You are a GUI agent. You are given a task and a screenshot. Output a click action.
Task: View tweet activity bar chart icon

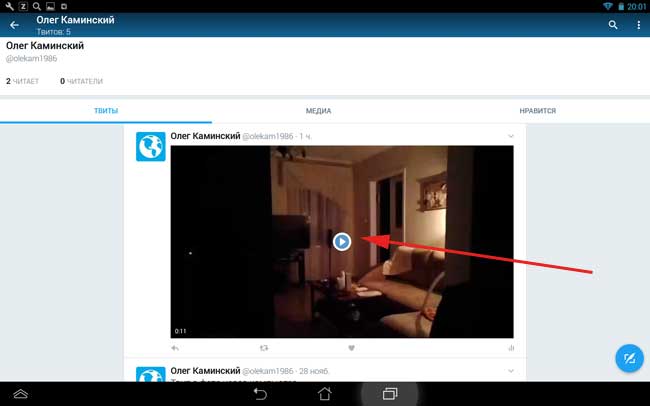(x=510, y=349)
